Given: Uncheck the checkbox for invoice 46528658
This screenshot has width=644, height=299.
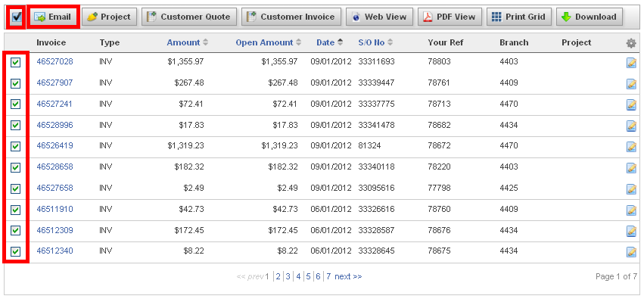Looking at the screenshot, I should click(16, 167).
